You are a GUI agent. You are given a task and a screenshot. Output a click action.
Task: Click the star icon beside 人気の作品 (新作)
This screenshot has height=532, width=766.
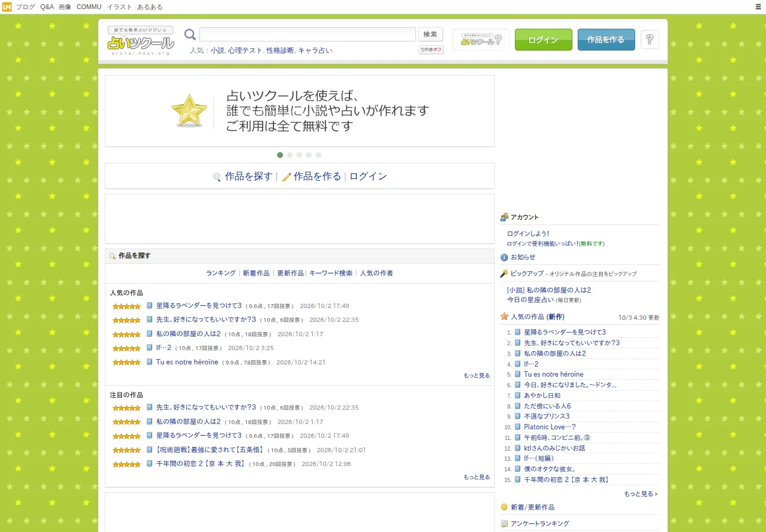pyautogui.click(x=504, y=317)
